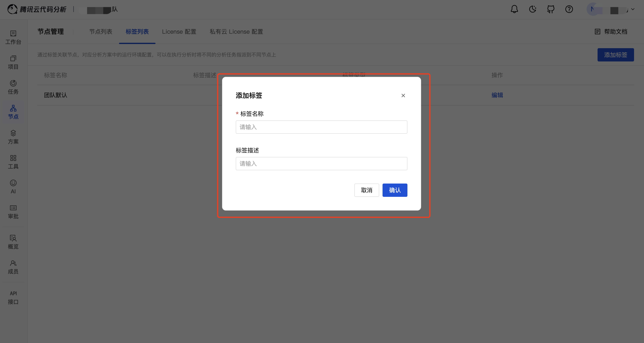Confirm with the 确认 button
This screenshot has width=644, height=343.
[395, 190]
